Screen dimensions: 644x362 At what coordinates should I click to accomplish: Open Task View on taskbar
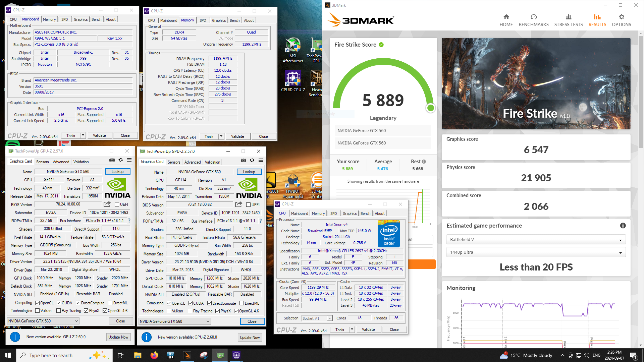point(121,355)
